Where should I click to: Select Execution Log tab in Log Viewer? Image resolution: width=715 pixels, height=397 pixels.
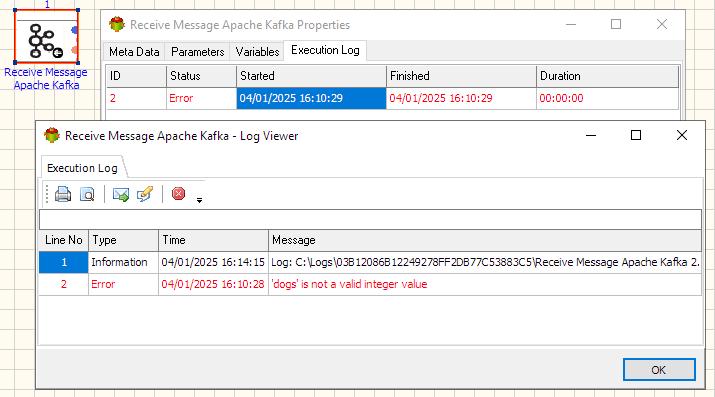point(83,168)
